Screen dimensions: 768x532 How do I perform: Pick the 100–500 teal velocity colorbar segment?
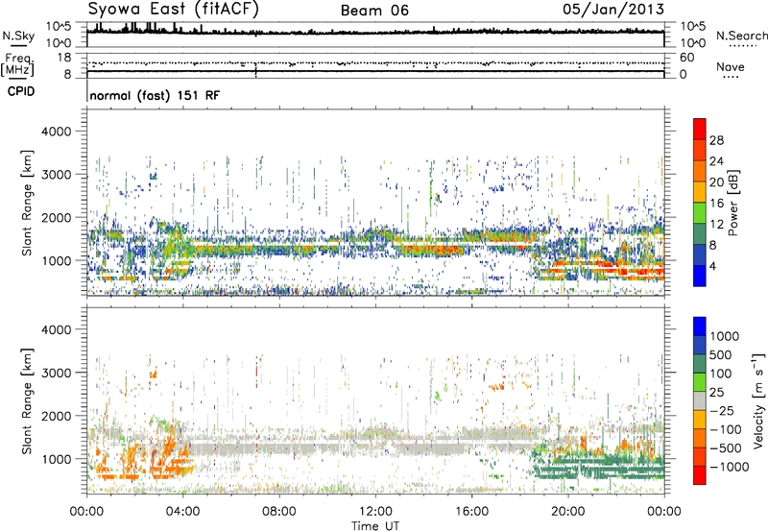pos(700,364)
